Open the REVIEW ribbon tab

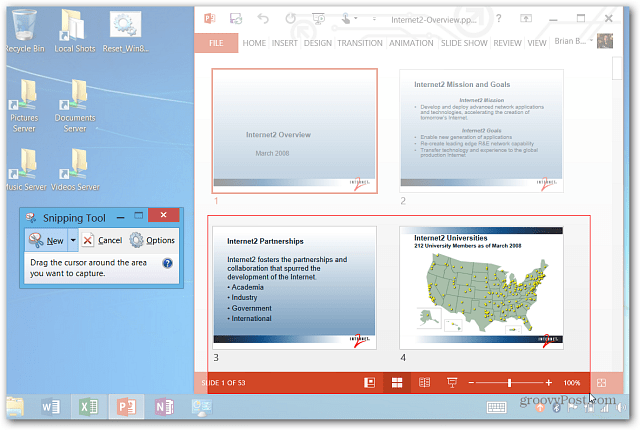click(x=507, y=43)
